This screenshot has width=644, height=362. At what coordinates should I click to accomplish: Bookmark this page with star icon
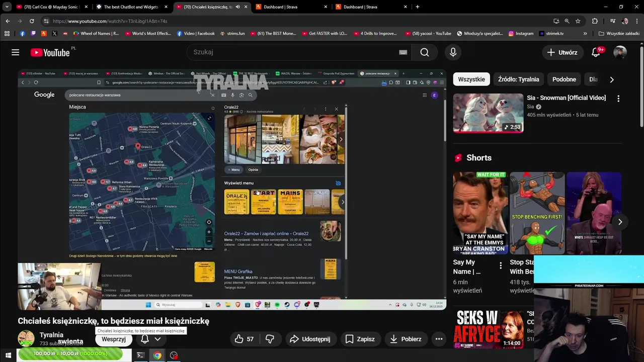pyautogui.click(x=578, y=21)
